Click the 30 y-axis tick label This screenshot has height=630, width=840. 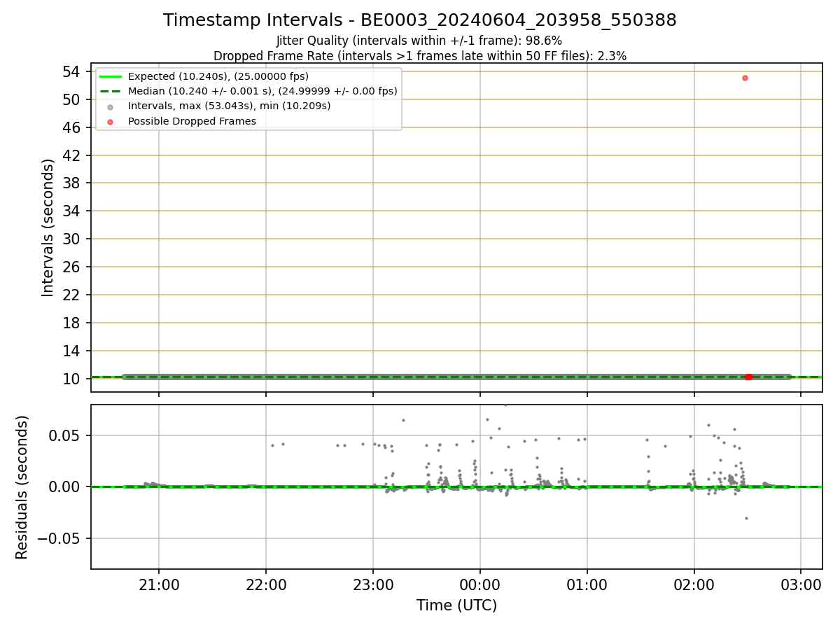72,239
